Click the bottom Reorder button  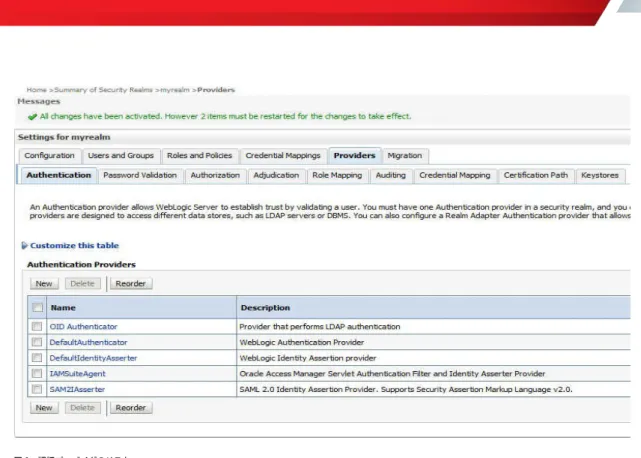tap(130, 408)
